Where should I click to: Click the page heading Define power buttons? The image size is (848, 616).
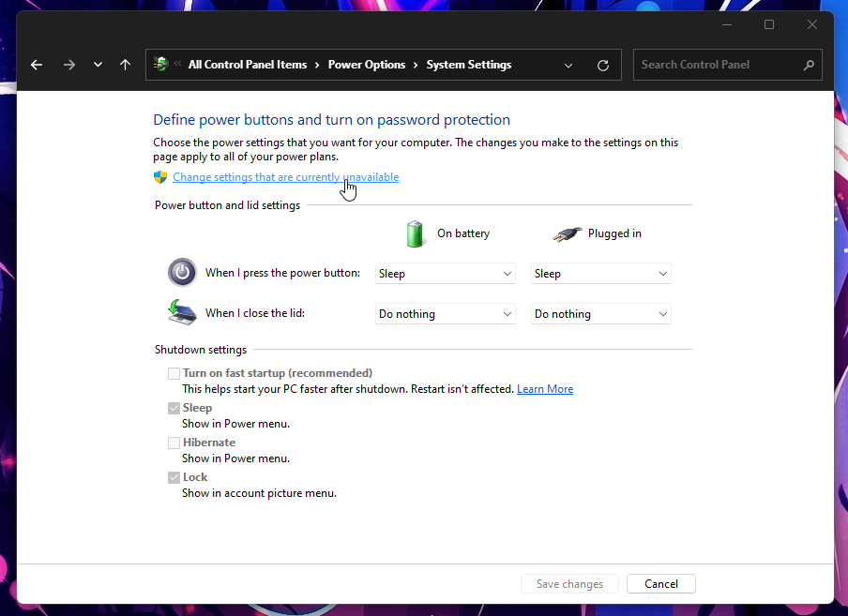click(331, 119)
